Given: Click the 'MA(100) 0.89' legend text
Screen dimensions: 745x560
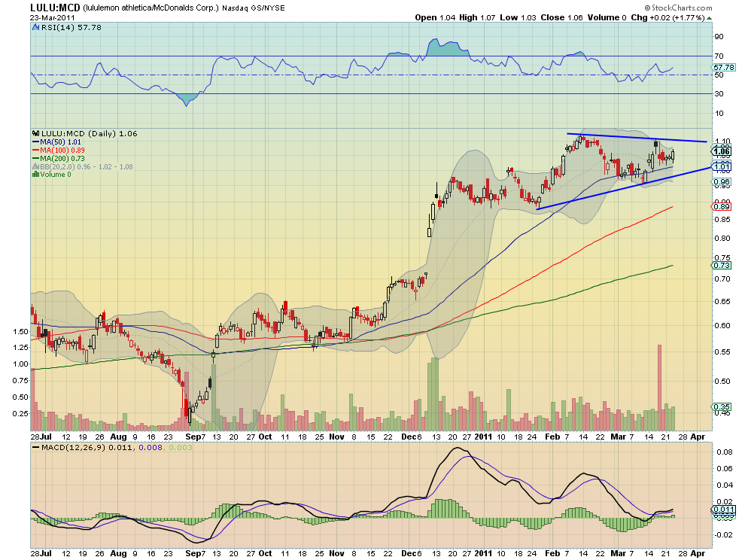Looking at the screenshot, I should click(62, 151).
